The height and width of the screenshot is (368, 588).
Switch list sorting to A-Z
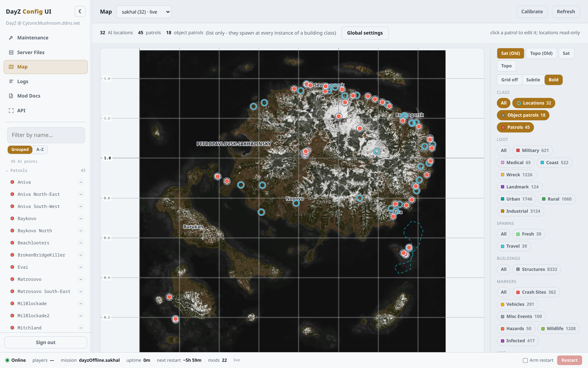coord(40,149)
